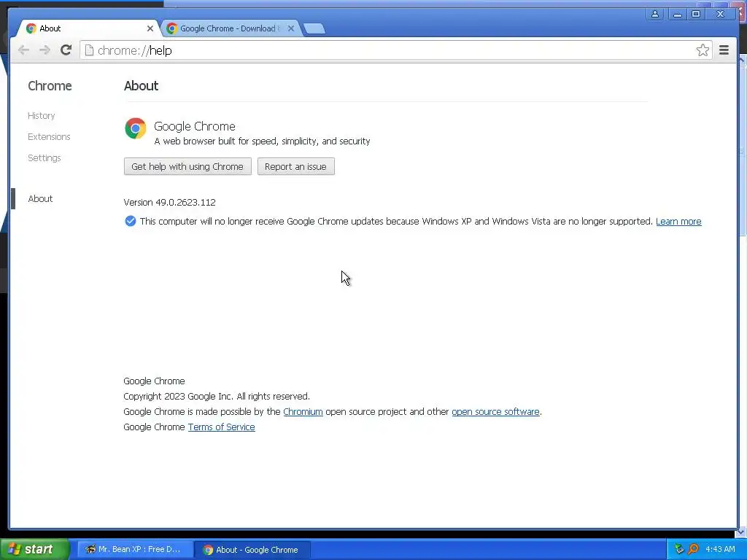Viewport: 747px width, 560px height.
Task: Open History in the Chrome sidebar
Action: [x=42, y=116]
